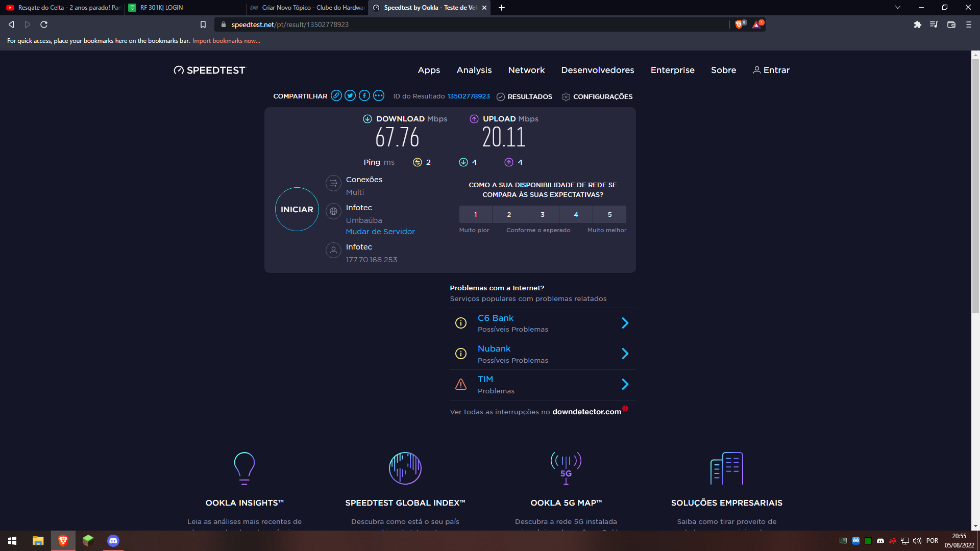
Task: Open CONFIGURAÇÕES settings
Action: pos(597,96)
